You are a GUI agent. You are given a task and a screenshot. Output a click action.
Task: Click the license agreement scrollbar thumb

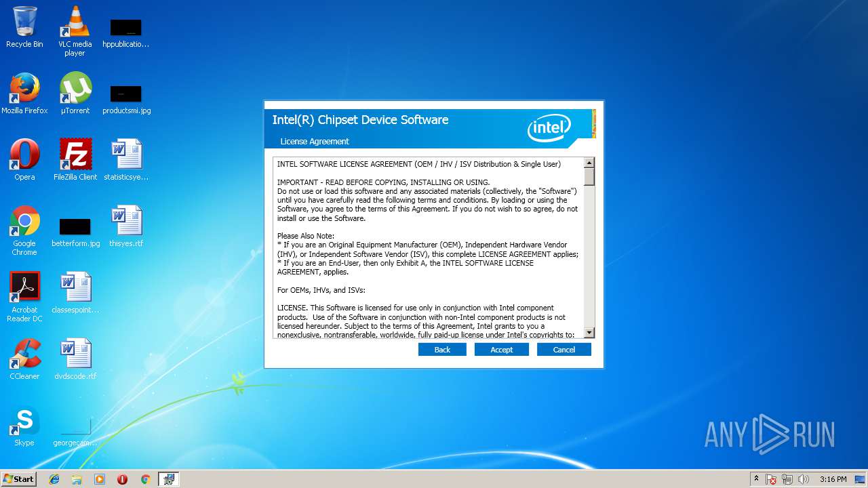589,177
